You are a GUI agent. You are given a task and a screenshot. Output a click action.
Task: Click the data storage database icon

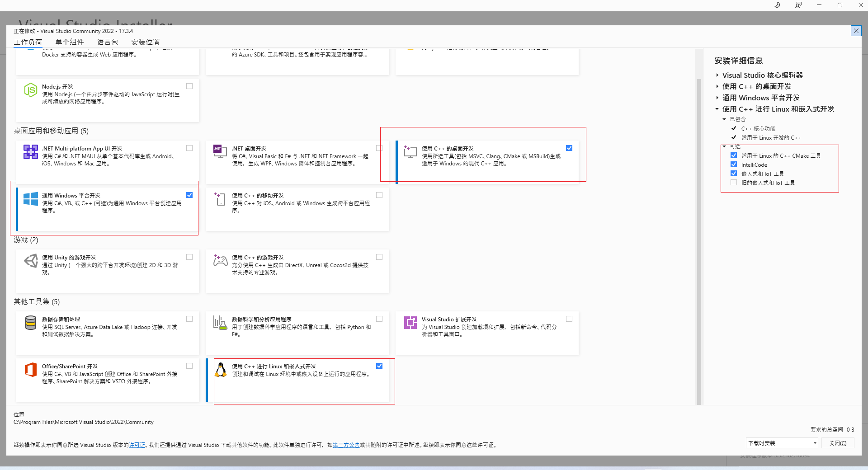pyautogui.click(x=30, y=323)
